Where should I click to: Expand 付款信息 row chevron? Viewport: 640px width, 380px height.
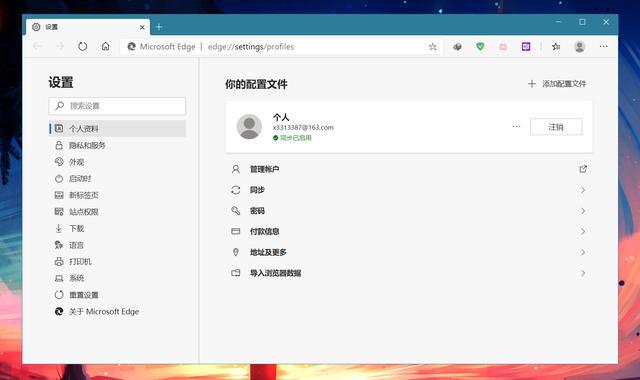[x=583, y=232]
